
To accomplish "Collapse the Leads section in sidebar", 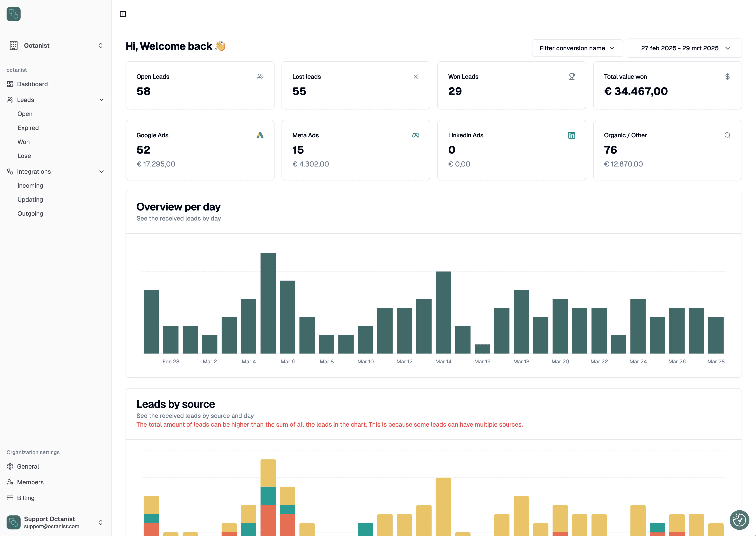I will click(102, 100).
